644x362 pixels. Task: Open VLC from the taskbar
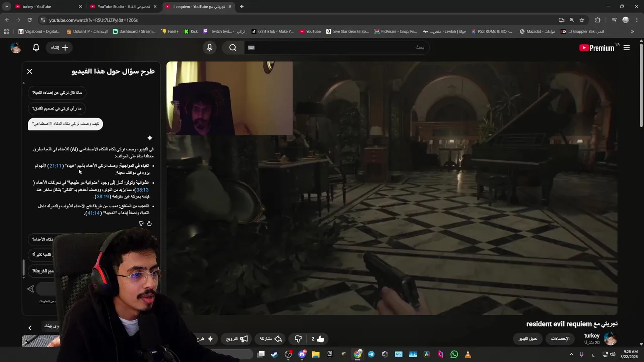pyautogui.click(x=468, y=354)
